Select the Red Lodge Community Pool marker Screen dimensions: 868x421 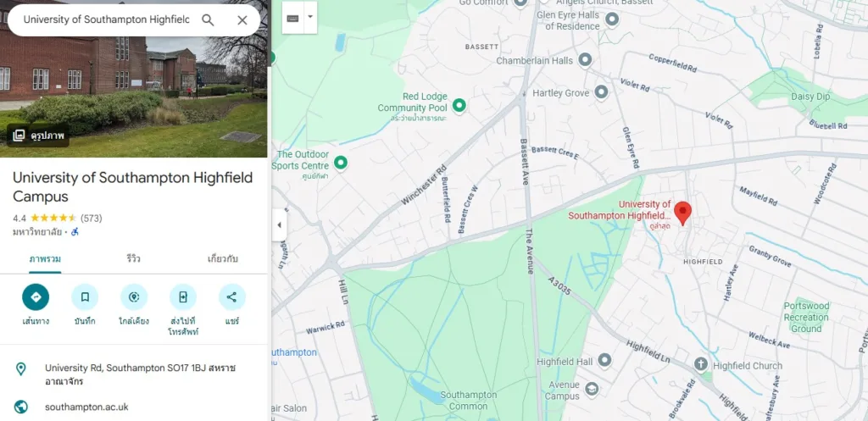coord(459,104)
